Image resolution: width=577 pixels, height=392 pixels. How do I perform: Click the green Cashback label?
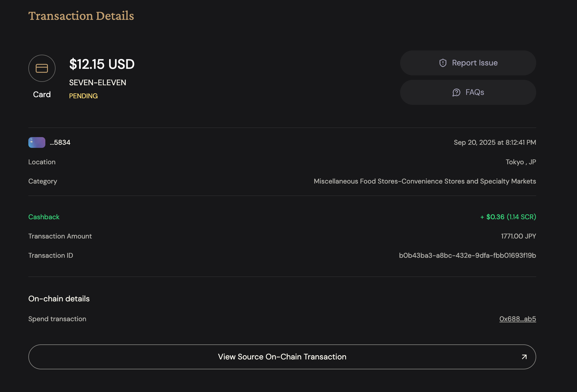(x=44, y=217)
